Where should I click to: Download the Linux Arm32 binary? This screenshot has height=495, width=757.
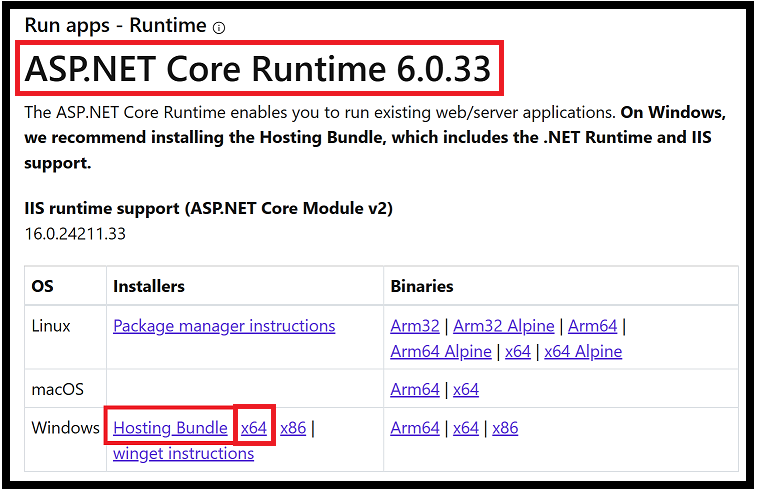click(415, 326)
